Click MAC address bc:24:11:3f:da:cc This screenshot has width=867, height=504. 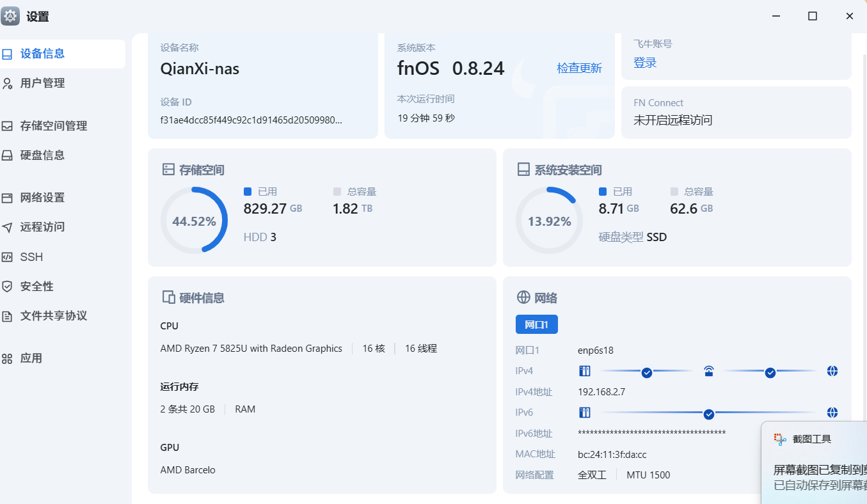click(x=612, y=455)
